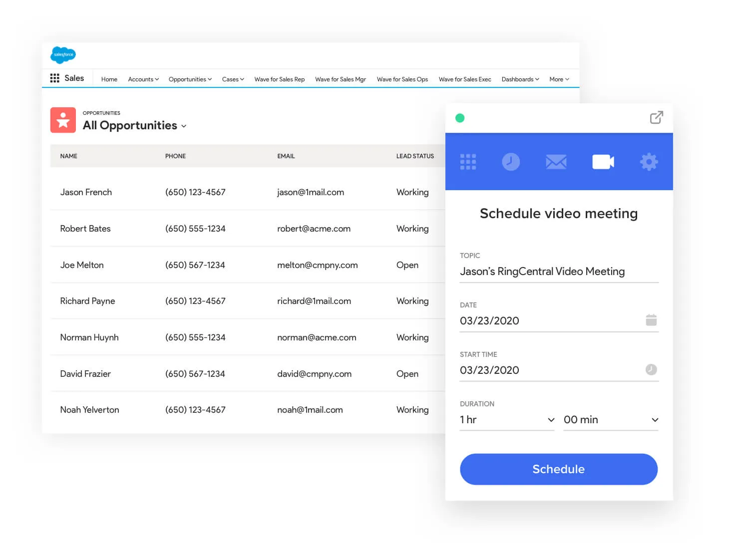This screenshot has width=731, height=560.
Task: Click the Topic text field
Action: point(558,272)
